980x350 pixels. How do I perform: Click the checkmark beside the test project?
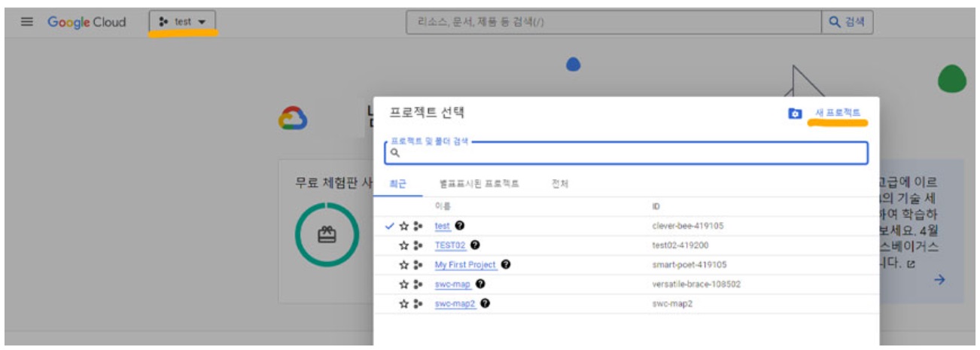click(x=389, y=226)
